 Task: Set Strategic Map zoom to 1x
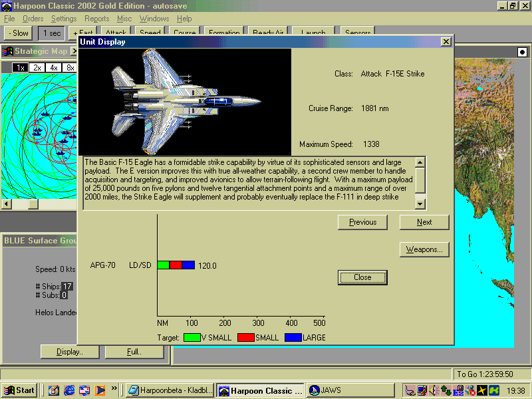coord(21,68)
